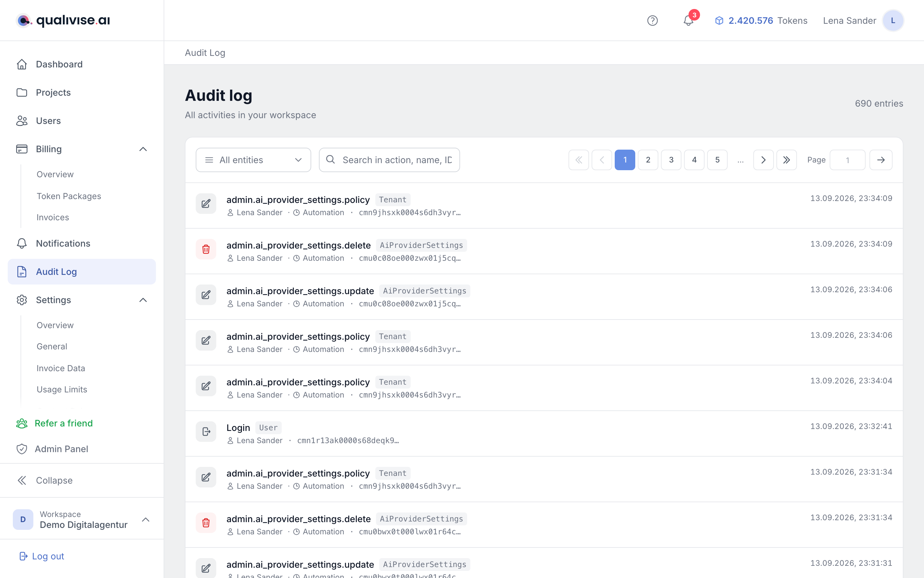Open the Admin Panel
The image size is (924, 578).
pos(52,449)
